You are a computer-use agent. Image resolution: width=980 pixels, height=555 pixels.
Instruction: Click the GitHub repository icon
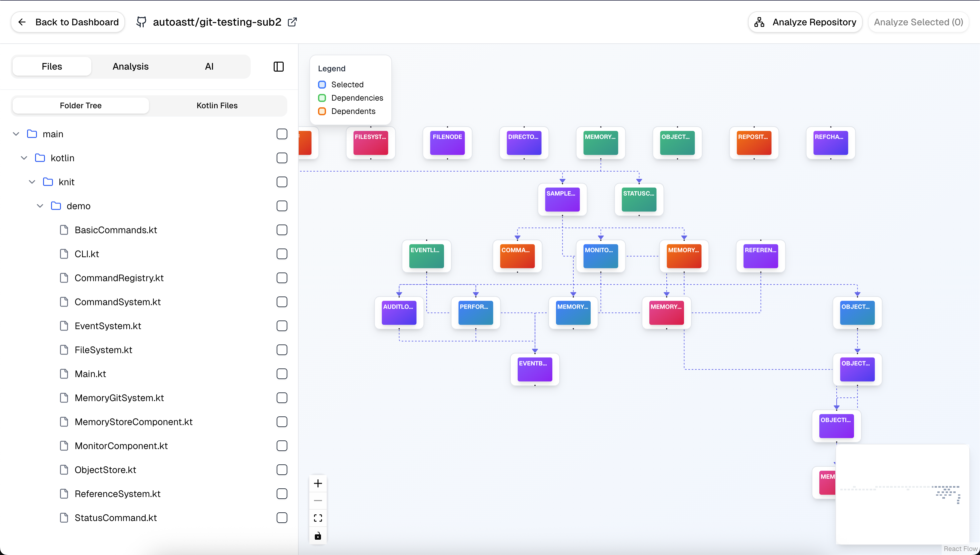click(141, 22)
